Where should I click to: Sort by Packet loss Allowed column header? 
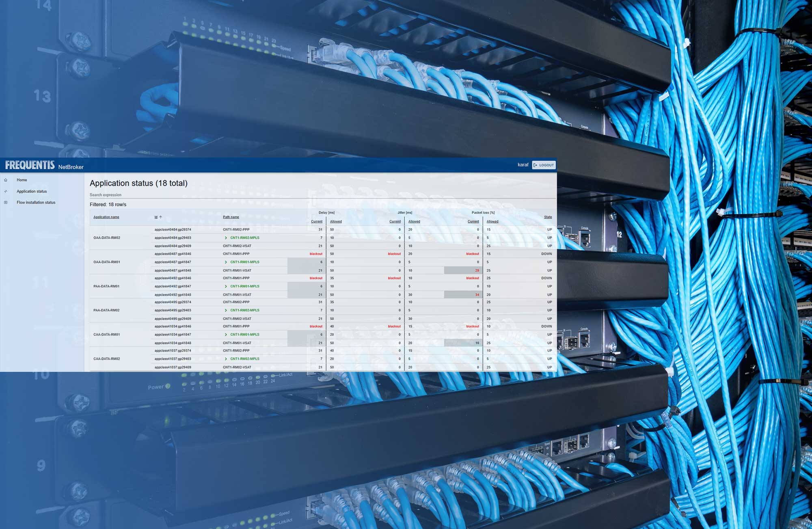(492, 221)
